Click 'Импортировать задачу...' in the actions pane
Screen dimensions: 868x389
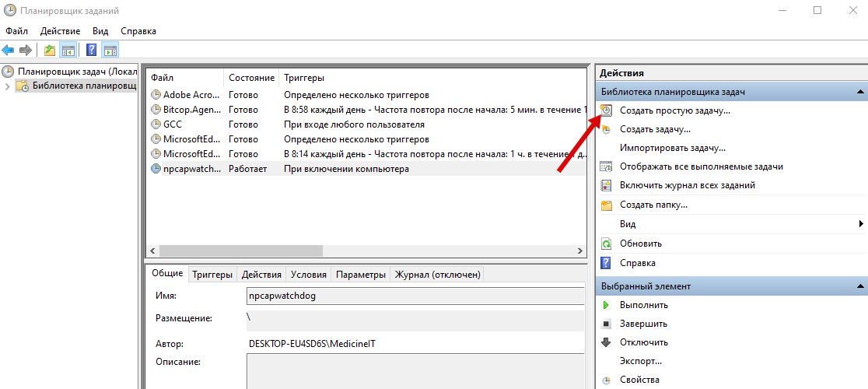672,148
